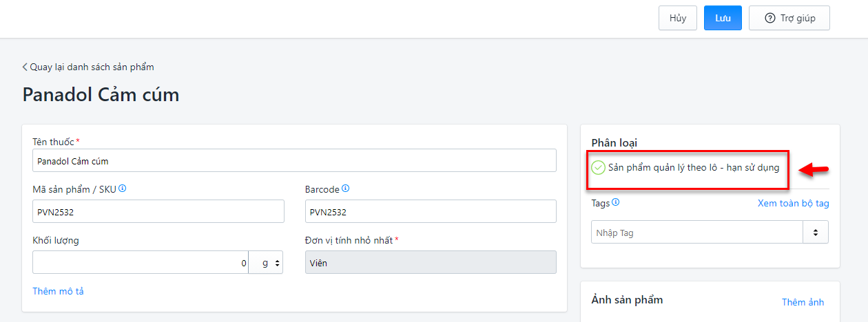The width and height of the screenshot is (868, 322).
Task: Click the info icon next to Barcode label
Action: click(346, 189)
